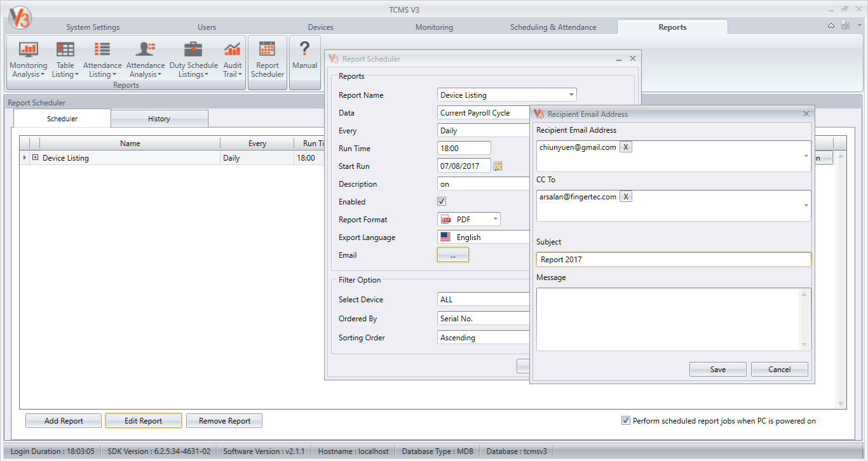The image size is (868, 461).
Task: Close the Recipient Email Address dialog
Action: 806,114
